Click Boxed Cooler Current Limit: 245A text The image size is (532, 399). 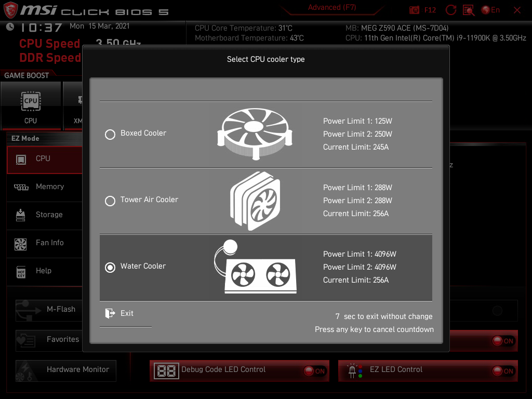[x=355, y=147]
